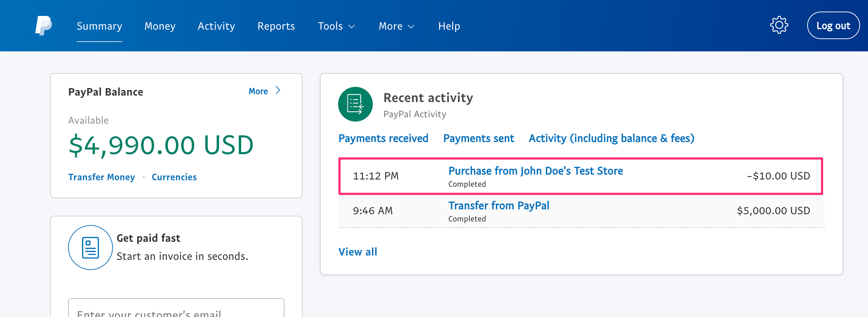Focus the customer's email input field
The height and width of the screenshot is (317, 868).
(176, 308)
